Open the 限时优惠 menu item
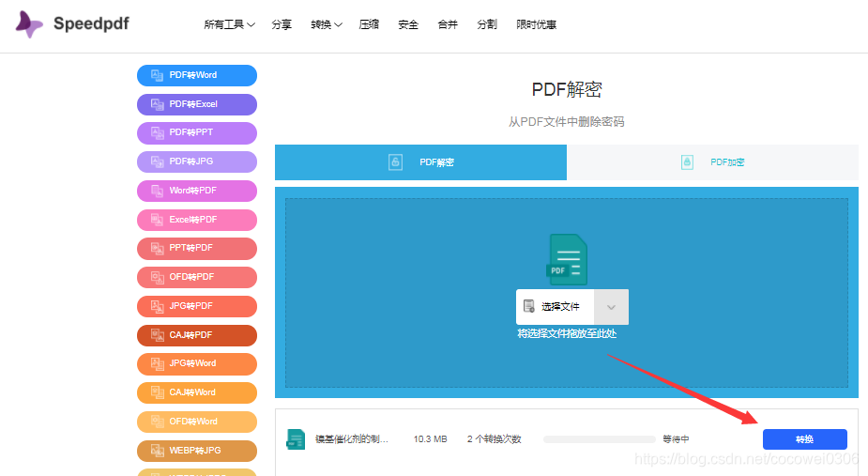 [x=536, y=24]
